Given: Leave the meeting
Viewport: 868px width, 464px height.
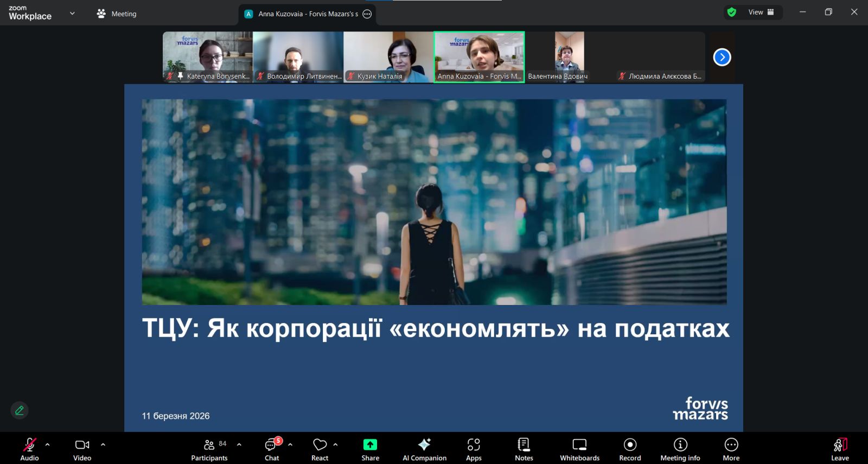Looking at the screenshot, I should (x=840, y=449).
